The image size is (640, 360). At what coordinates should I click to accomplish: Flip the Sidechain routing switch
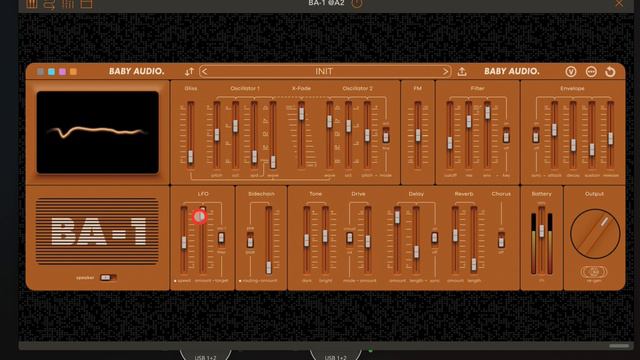tap(250, 240)
